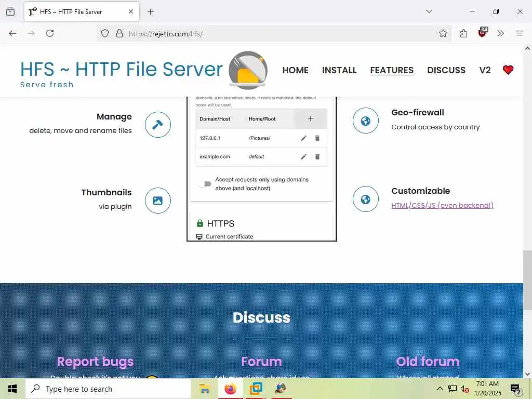Open the V2 navigation item
Image resolution: width=532 pixels, height=399 pixels.
tap(485, 70)
